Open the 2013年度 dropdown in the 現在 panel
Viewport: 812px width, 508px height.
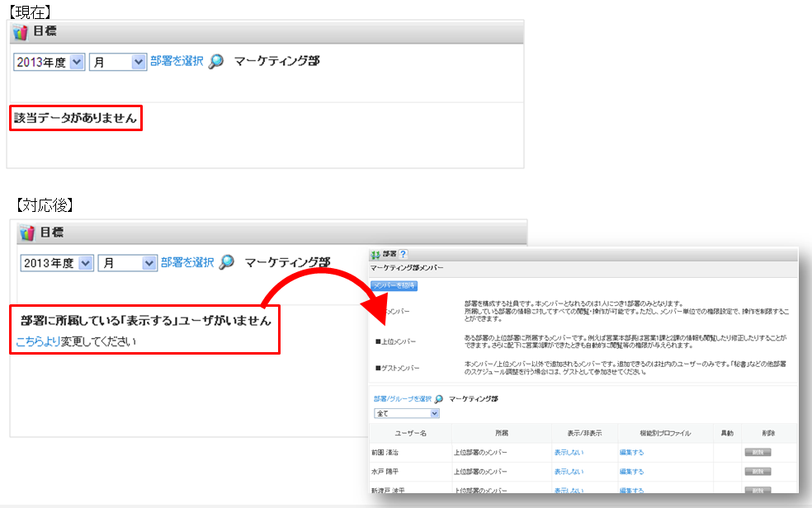tap(77, 63)
